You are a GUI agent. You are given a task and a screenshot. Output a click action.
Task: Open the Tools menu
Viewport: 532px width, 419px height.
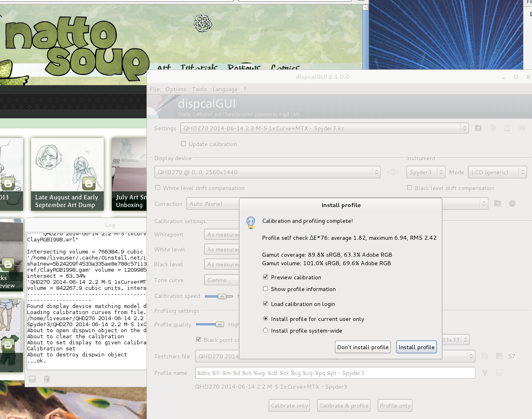coord(199,89)
